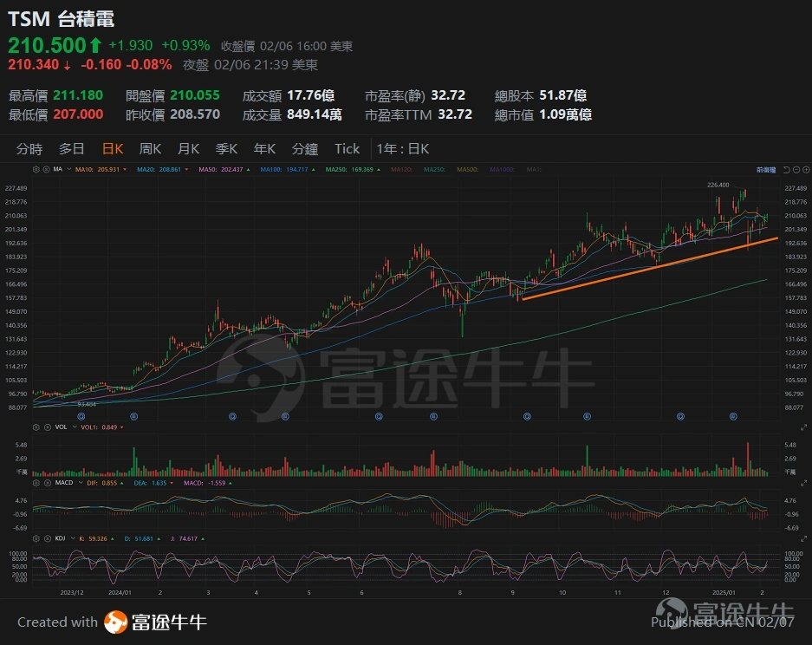Click the 成交量 value 849.14萬

(x=315, y=114)
